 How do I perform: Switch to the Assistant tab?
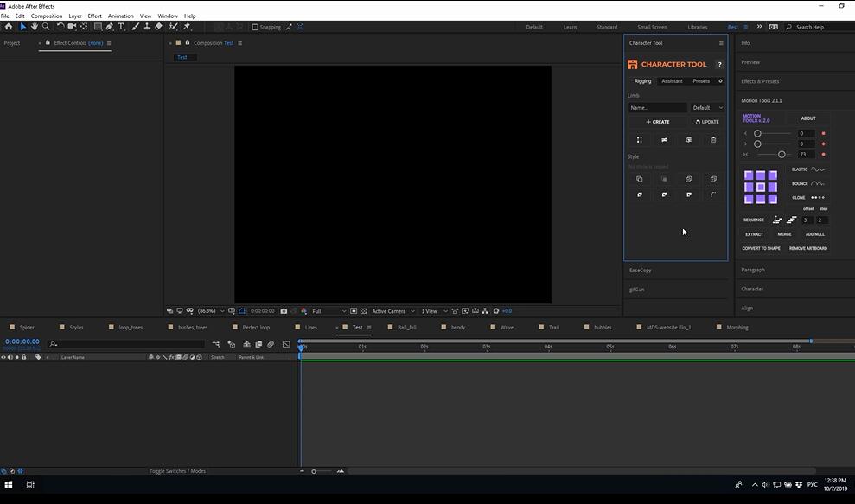[x=672, y=80]
